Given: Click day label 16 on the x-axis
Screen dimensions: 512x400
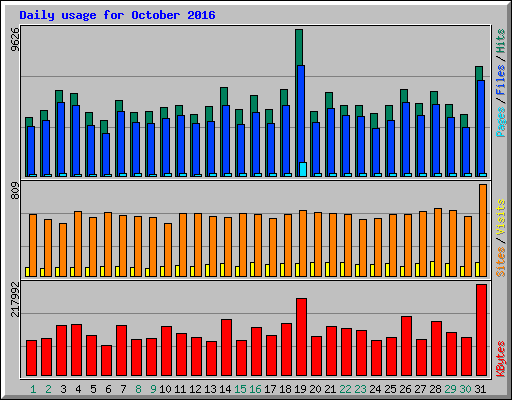Looking at the screenshot, I should [x=255, y=389].
